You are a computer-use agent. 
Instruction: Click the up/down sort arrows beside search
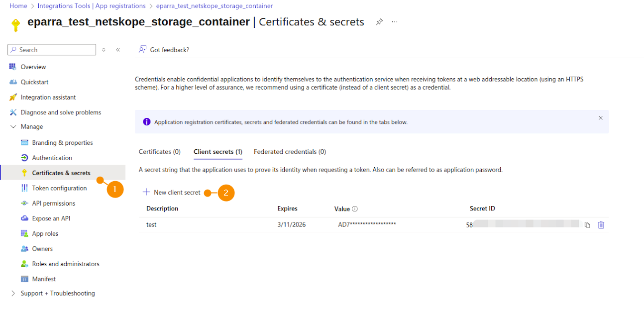click(x=104, y=50)
